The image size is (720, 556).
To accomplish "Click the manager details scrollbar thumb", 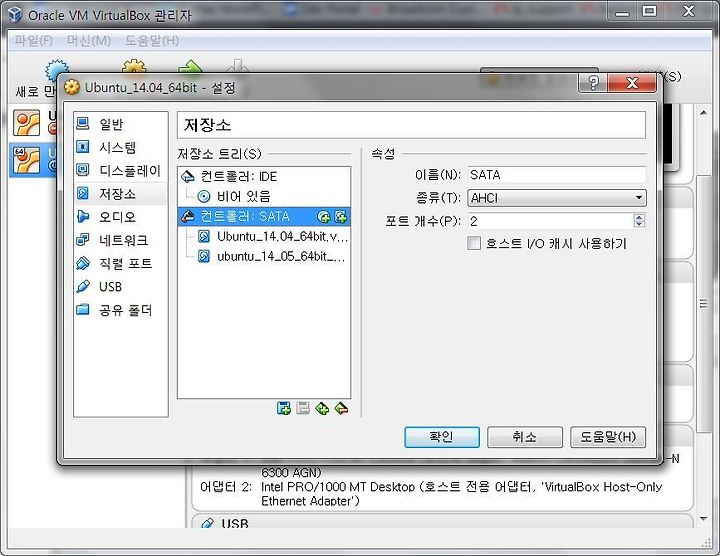I will coord(703,303).
